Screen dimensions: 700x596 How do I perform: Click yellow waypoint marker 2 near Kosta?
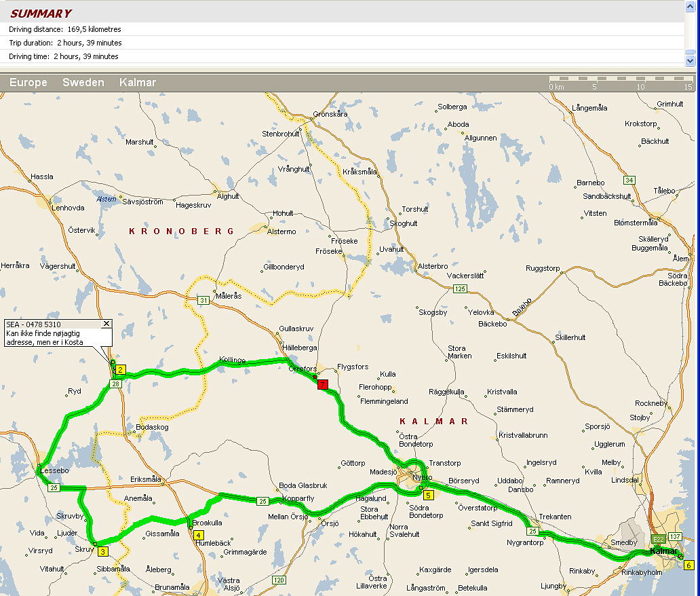120,370
